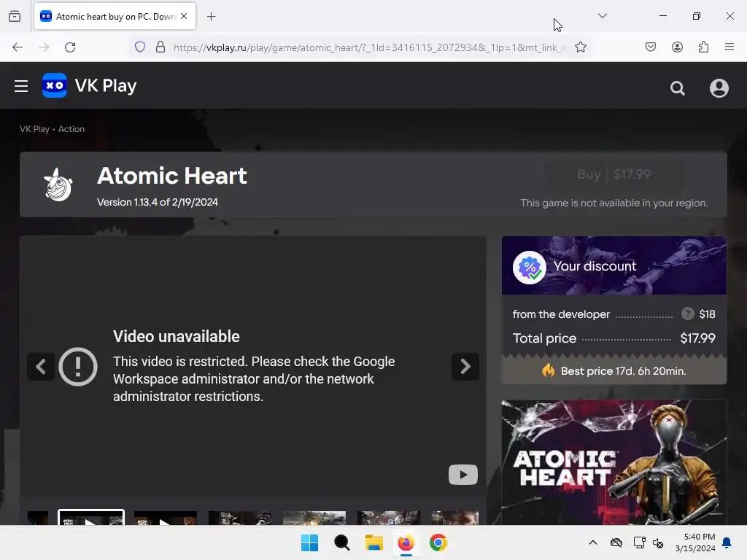
Task: List all tabs dropdown arrow
Action: [602, 16]
